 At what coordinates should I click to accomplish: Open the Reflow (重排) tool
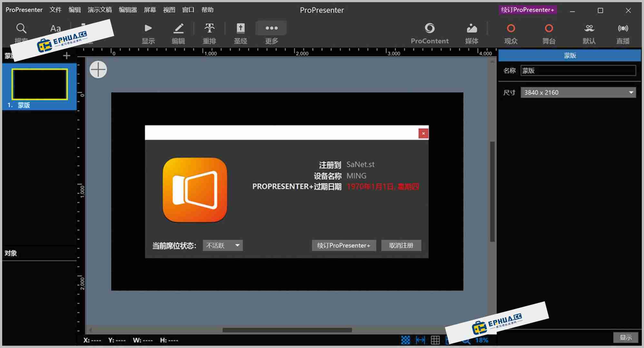[210, 34]
